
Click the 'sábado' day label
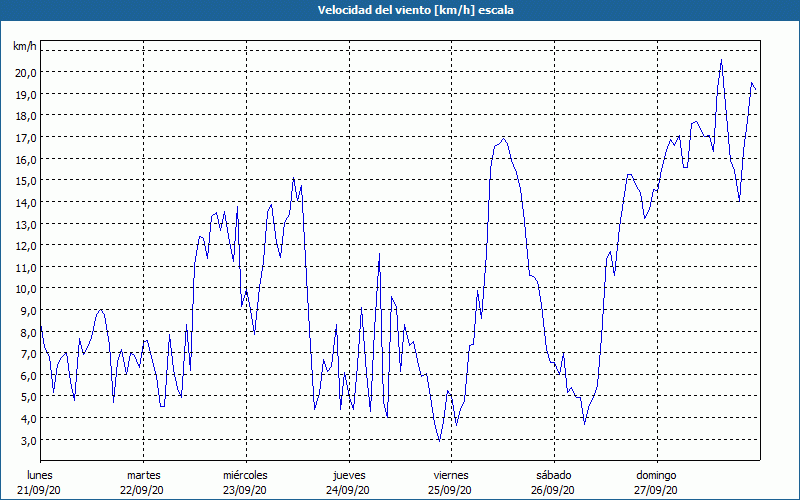(x=554, y=475)
